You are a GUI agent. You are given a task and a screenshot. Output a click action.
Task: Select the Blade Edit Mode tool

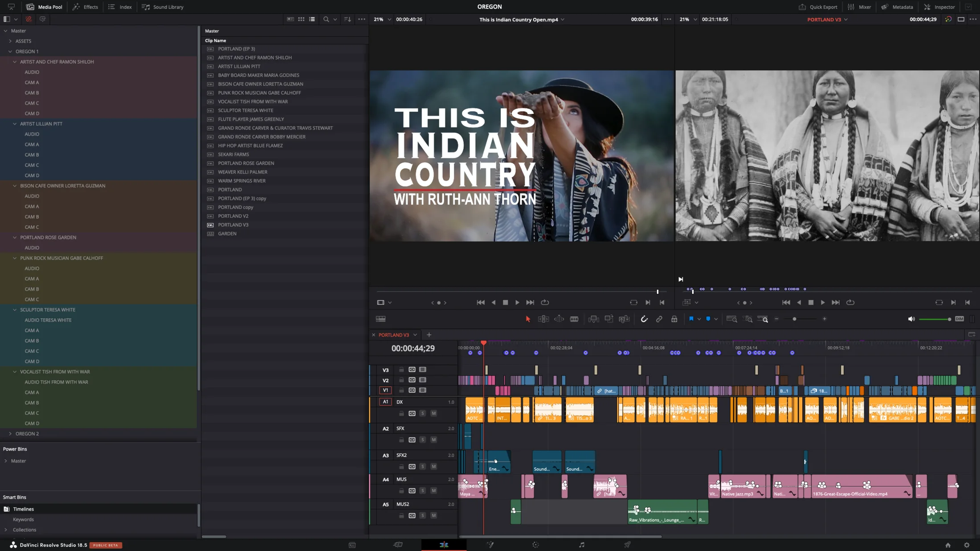pos(574,319)
